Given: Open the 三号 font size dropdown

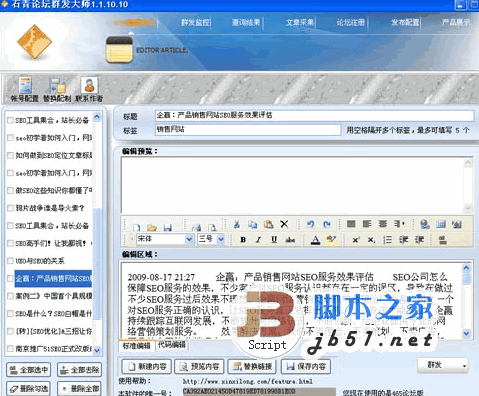Looking at the screenshot, I should 221,239.
